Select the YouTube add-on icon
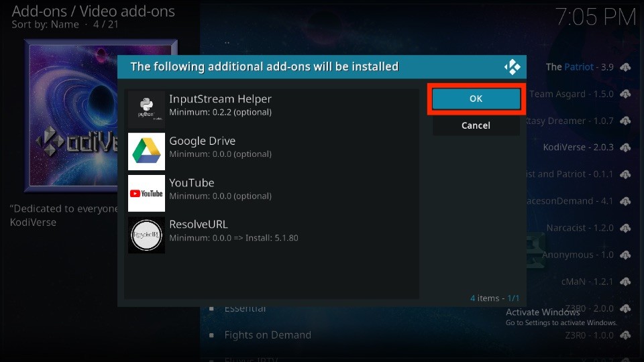The image size is (644, 362). (x=146, y=193)
